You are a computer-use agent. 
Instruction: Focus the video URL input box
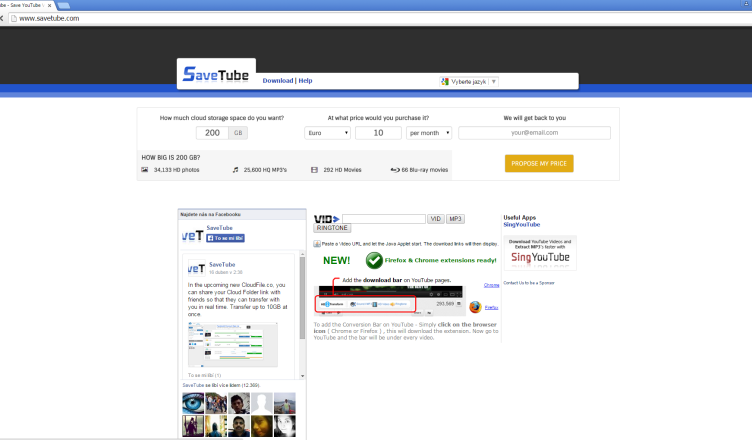[x=384, y=219]
